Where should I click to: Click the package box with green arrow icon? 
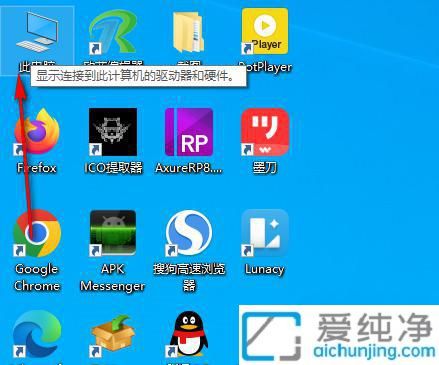pyautogui.click(x=113, y=335)
